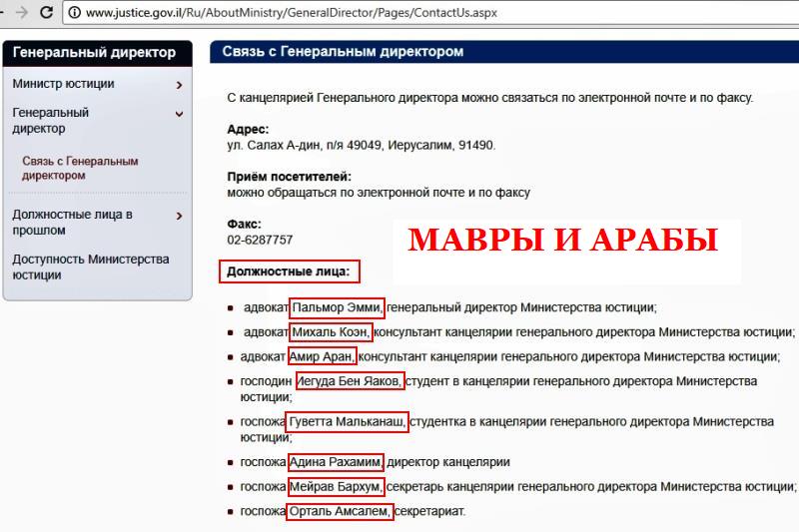This screenshot has height=532, width=799.
Task: Click the fax number 02-6287757
Action: click(x=260, y=240)
